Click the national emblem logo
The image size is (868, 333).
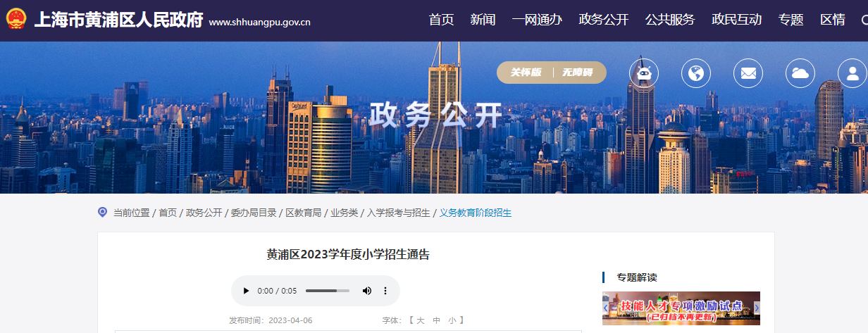point(16,19)
